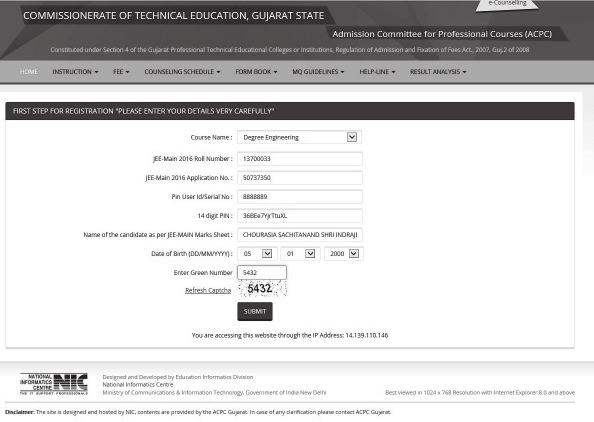Expand the COUNSELING SCHEDULE menu
This screenshot has height=422, width=594.
(182, 72)
